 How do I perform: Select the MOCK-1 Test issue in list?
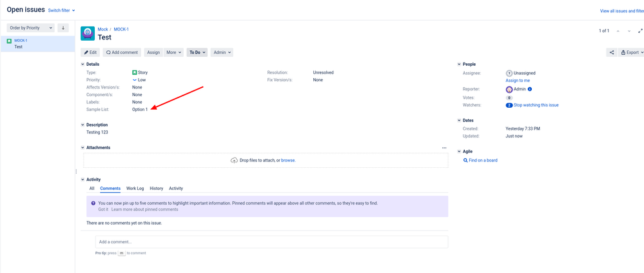(37, 44)
